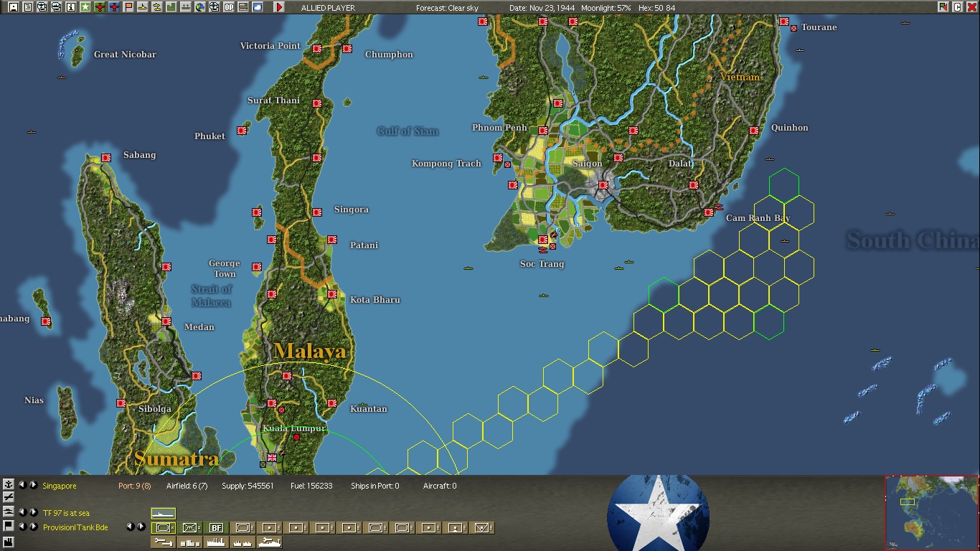
Task: Click the 'C' button in the top-right corner
Action: click(957, 7)
